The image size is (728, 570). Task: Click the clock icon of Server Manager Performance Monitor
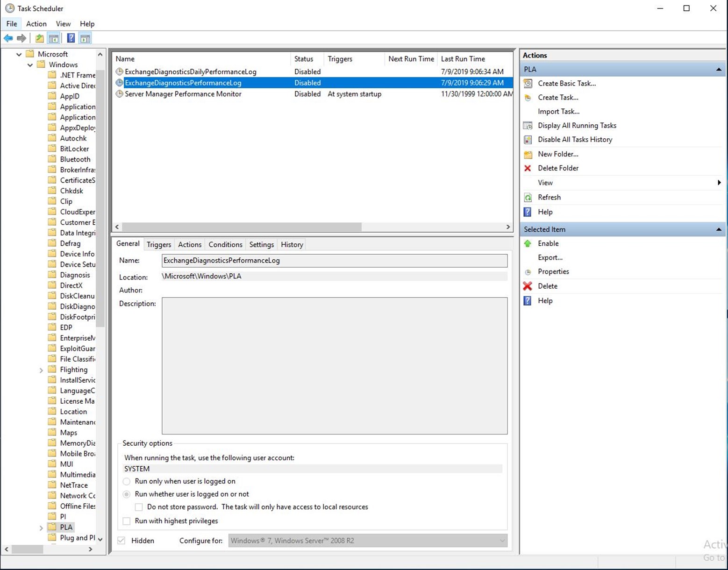(x=120, y=94)
